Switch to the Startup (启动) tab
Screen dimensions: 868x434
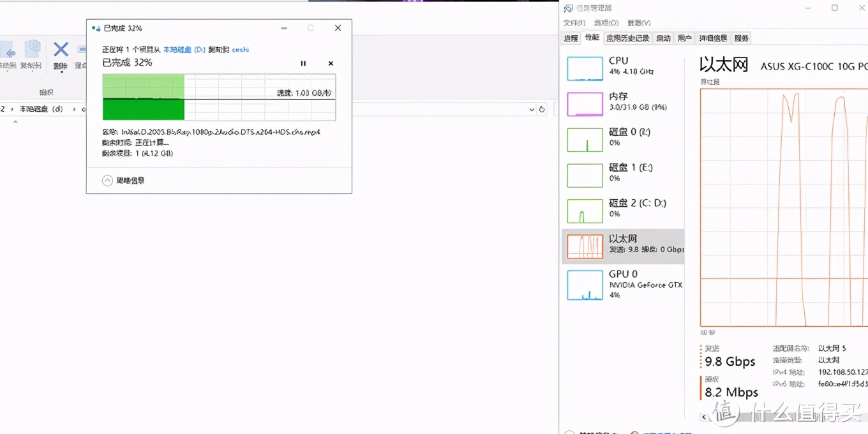pyautogui.click(x=663, y=38)
